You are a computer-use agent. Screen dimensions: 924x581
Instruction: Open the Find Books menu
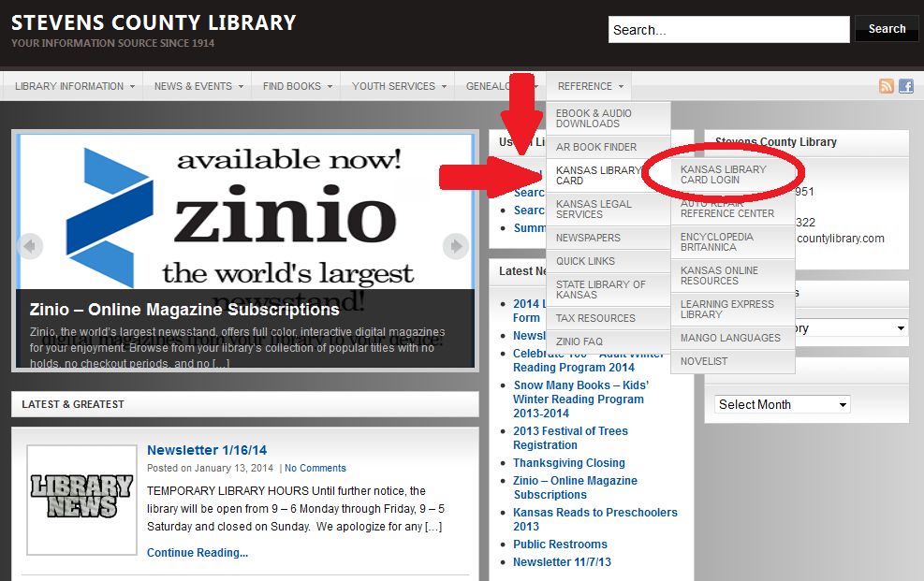coord(298,86)
